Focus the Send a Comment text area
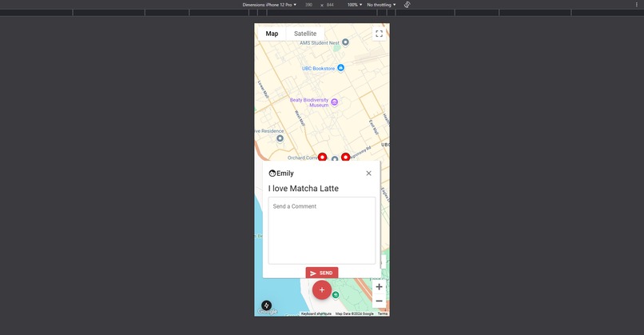The width and height of the screenshot is (644, 335). (x=322, y=230)
